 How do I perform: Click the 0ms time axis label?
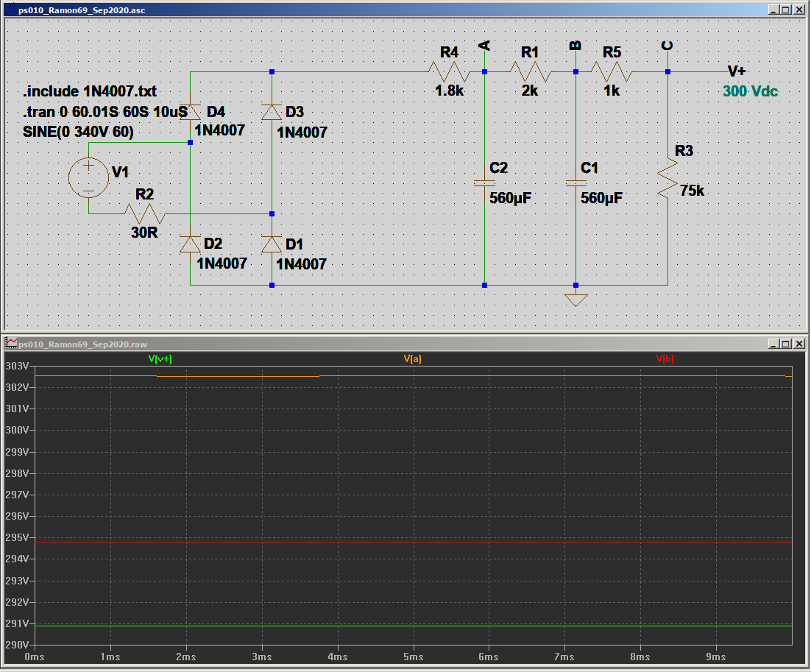(34, 657)
